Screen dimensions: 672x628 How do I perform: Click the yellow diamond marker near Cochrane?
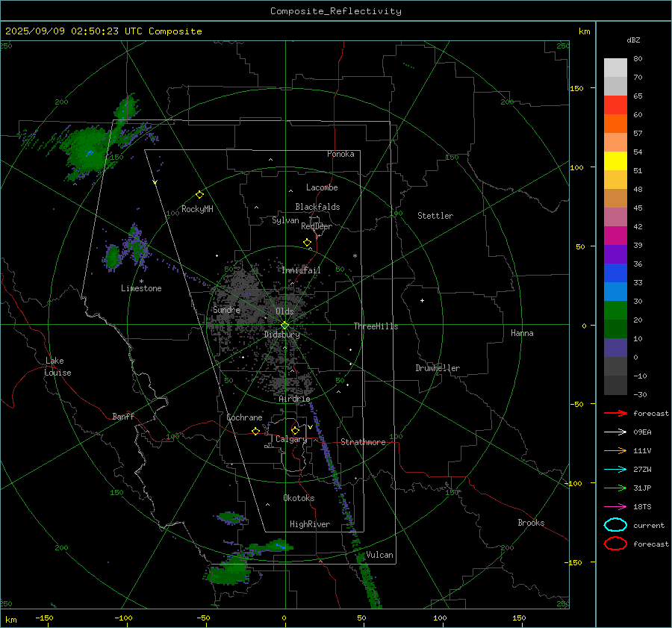coord(255,431)
